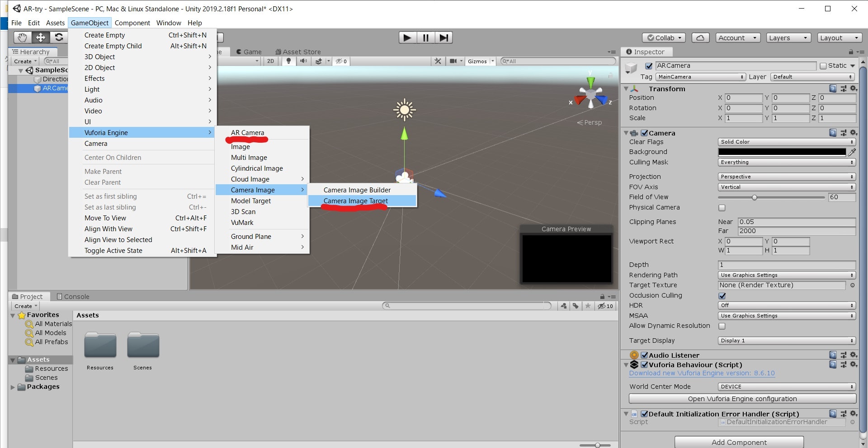Open Audio Listener gear menu

click(x=853, y=355)
